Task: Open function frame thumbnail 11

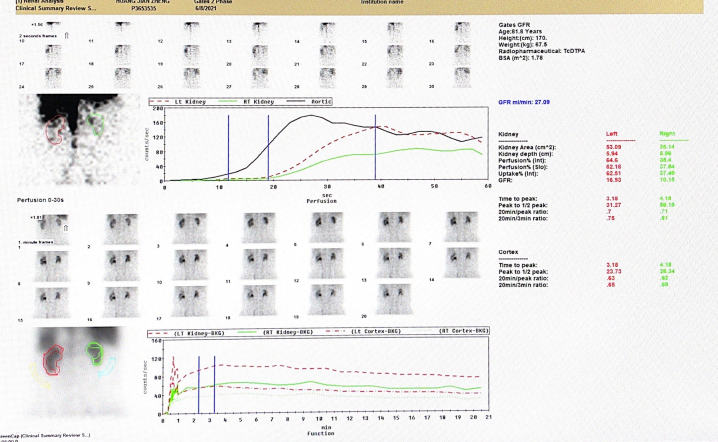Action: coord(259,264)
